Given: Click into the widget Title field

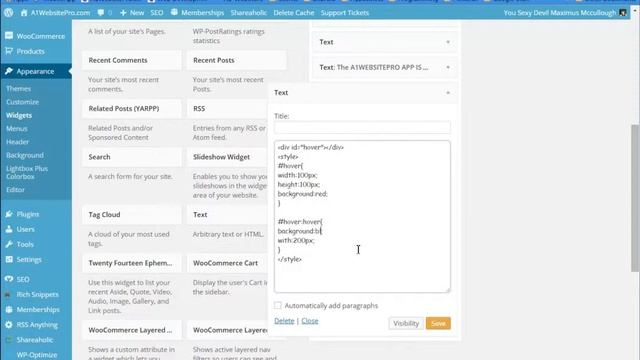Looking at the screenshot, I should (x=362, y=128).
